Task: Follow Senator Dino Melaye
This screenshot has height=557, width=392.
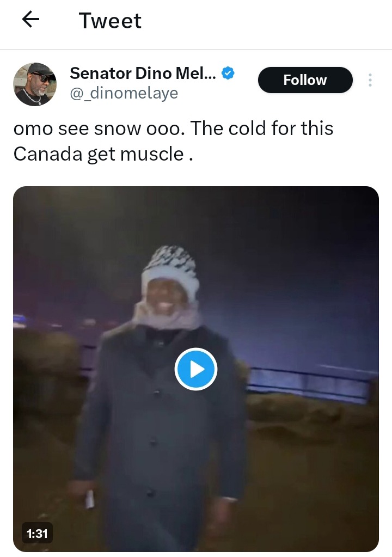Action: click(305, 80)
